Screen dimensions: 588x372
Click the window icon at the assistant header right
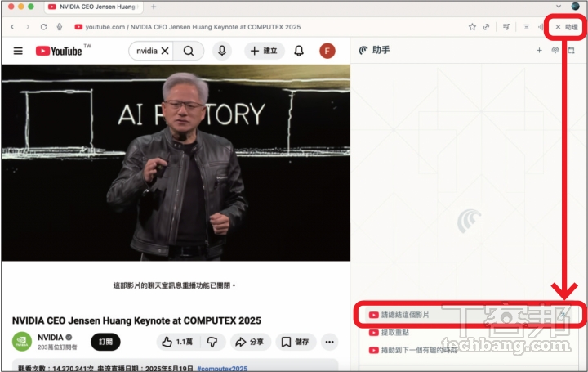[571, 50]
